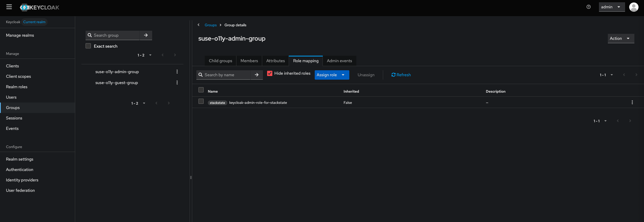Open the admin user dropdown
The image size is (644, 222).
[611, 7]
